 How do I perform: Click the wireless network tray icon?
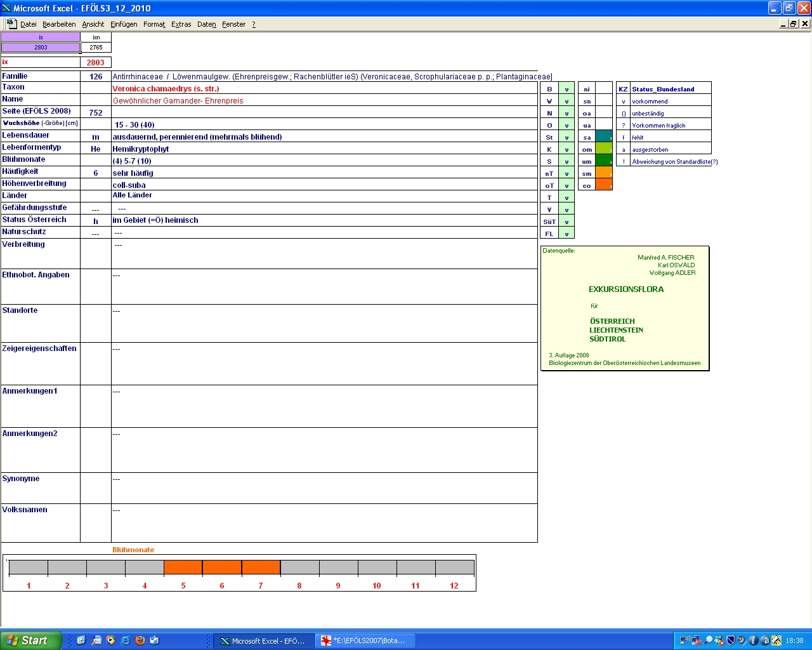point(685,640)
